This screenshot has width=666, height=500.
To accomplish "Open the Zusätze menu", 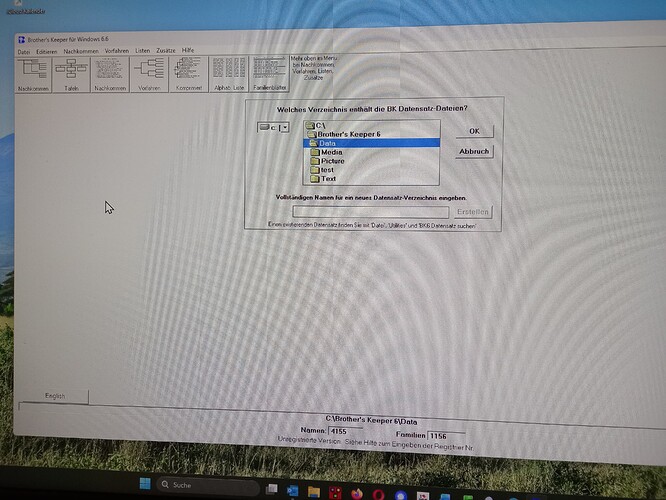I will (166, 50).
